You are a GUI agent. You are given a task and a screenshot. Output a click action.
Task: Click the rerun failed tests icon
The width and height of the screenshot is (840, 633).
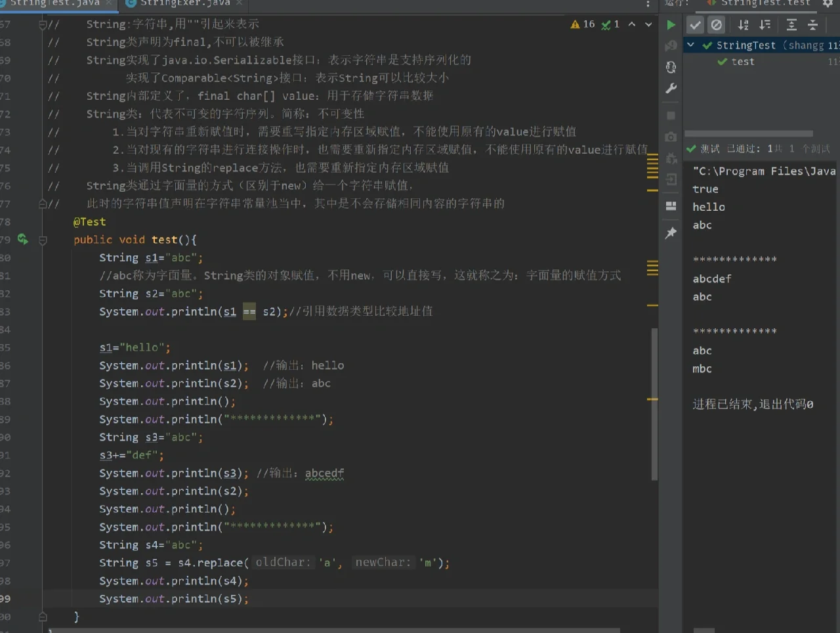pos(671,45)
